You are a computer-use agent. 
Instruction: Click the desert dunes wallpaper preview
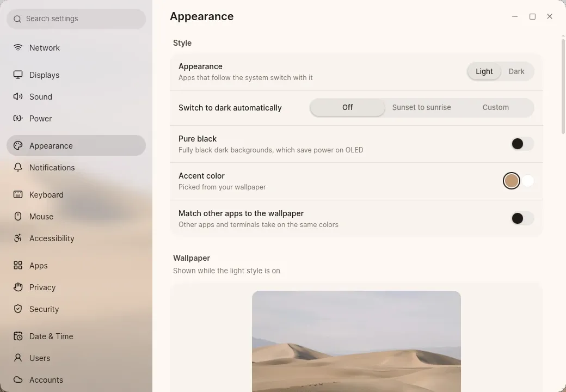(x=356, y=341)
